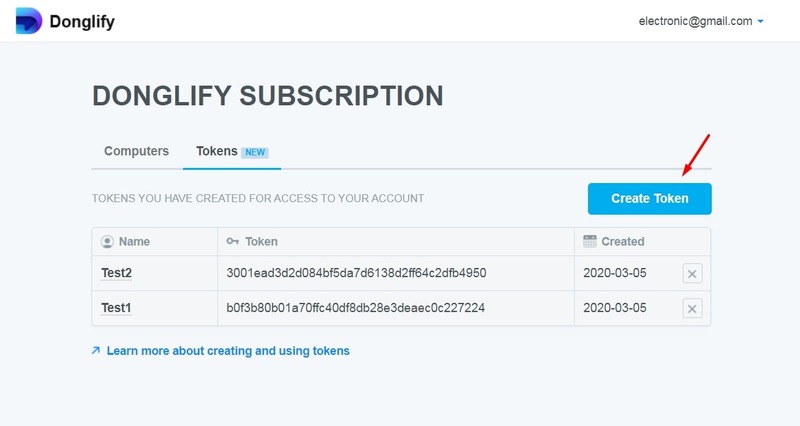Open Learn more about creating tokens link

tap(228, 351)
